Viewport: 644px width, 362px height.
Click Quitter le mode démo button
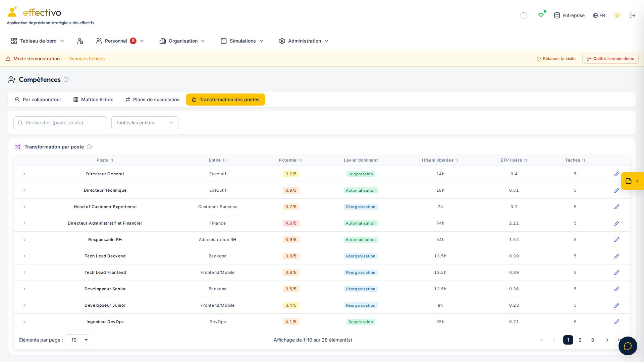pyautogui.click(x=610, y=59)
